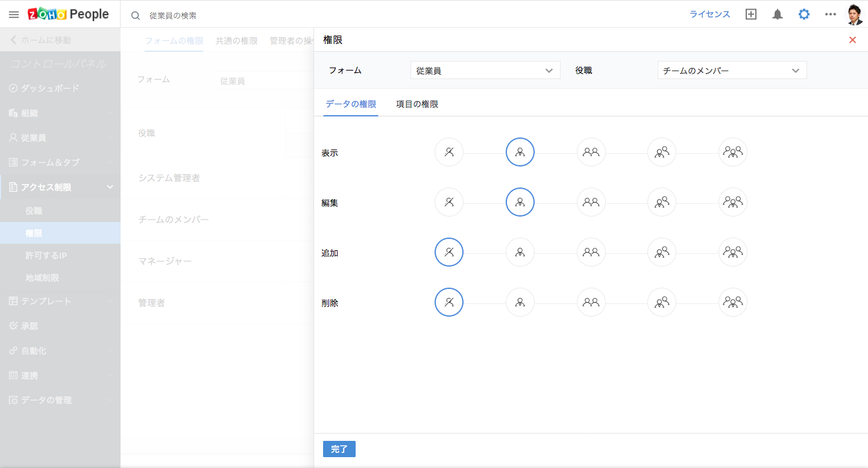Click the 従業員の検索 search field
868x468 pixels.
pyautogui.click(x=241, y=16)
